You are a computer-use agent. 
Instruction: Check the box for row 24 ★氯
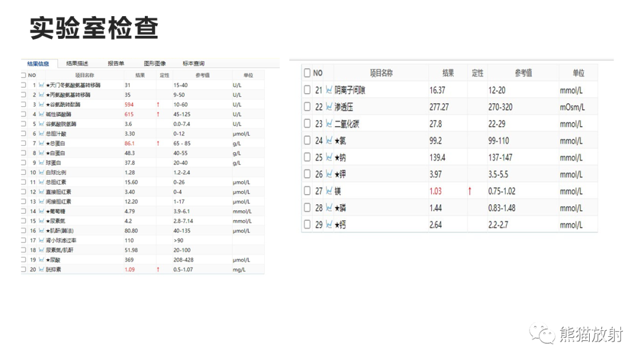307,140
